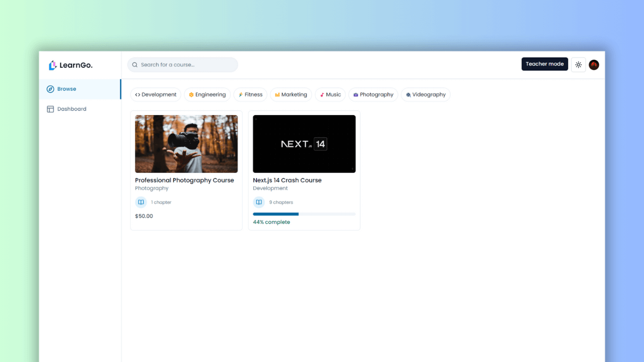Viewport: 644px width, 362px height.
Task: Click the search magnifier icon
Action: pos(134,64)
